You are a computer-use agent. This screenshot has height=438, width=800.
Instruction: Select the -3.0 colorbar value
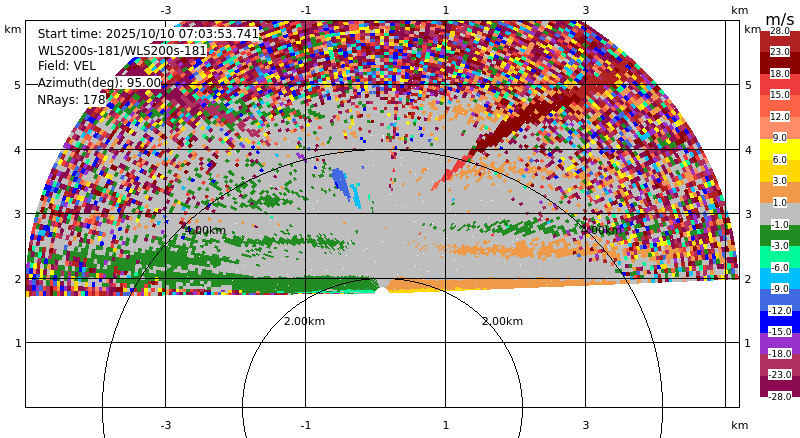coord(780,246)
